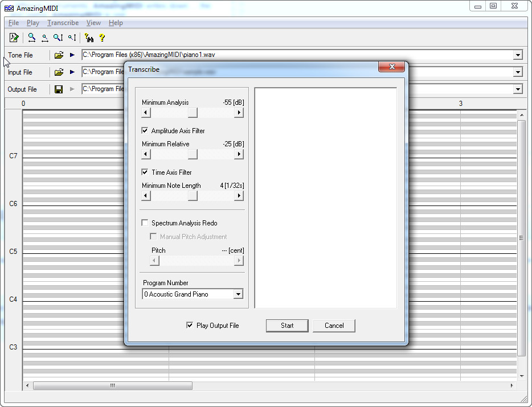Enable Spectrum Analysis Redo checkbox
The width and height of the screenshot is (532, 407).
click(145, 223)
